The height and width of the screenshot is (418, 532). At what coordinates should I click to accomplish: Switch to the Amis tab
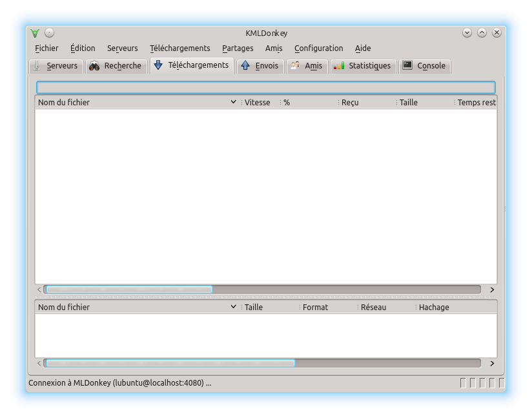(307, 66)
